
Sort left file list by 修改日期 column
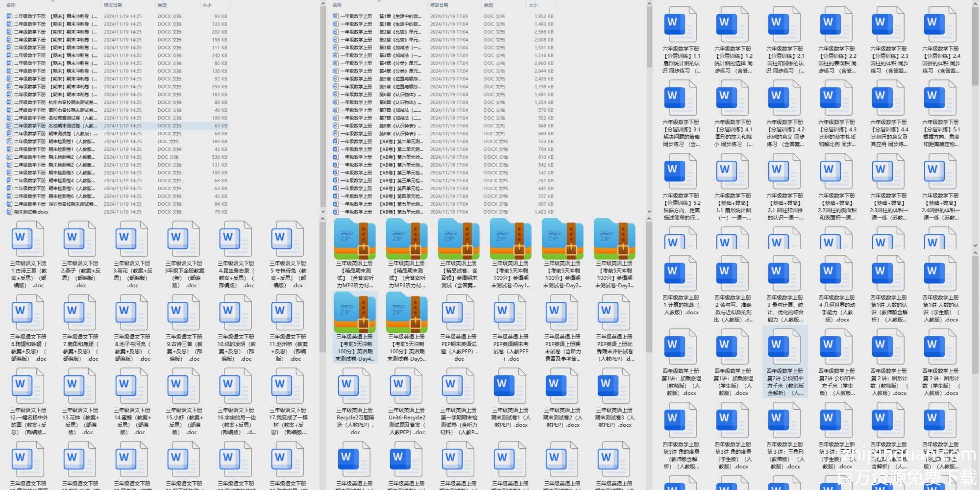(113, 5)
